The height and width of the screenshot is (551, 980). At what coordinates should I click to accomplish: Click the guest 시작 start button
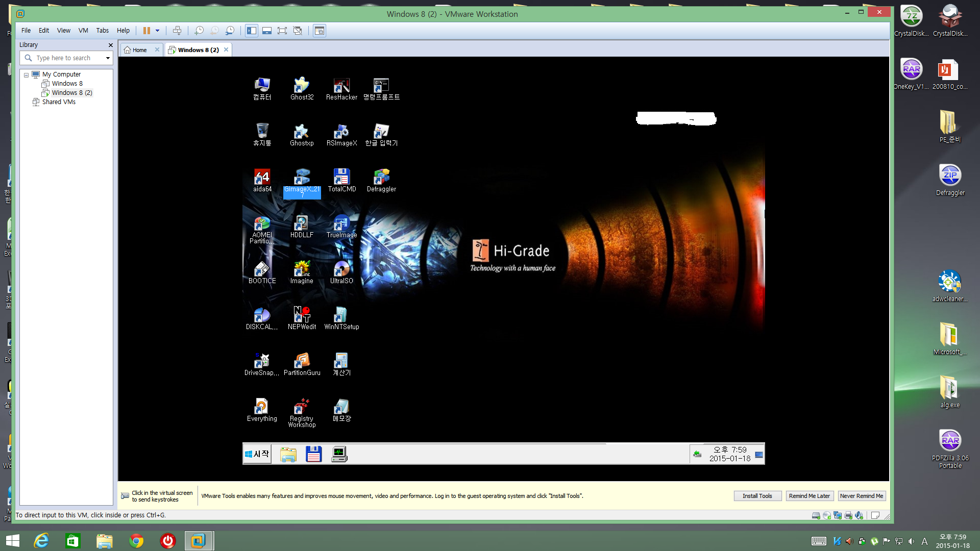tap(257, 454)
